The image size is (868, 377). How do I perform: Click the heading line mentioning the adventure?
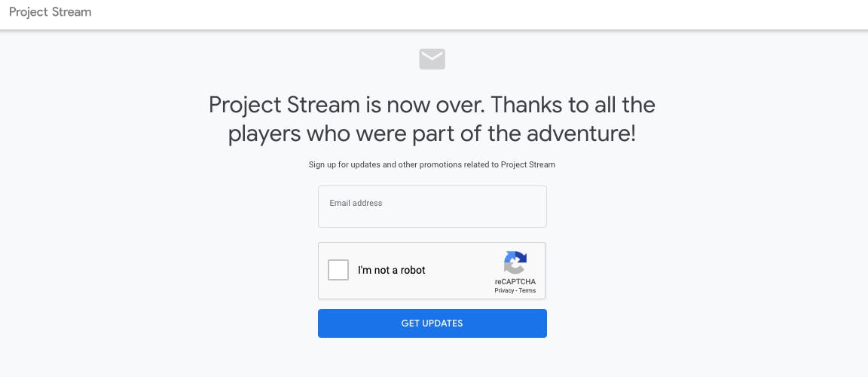(432, 134)
